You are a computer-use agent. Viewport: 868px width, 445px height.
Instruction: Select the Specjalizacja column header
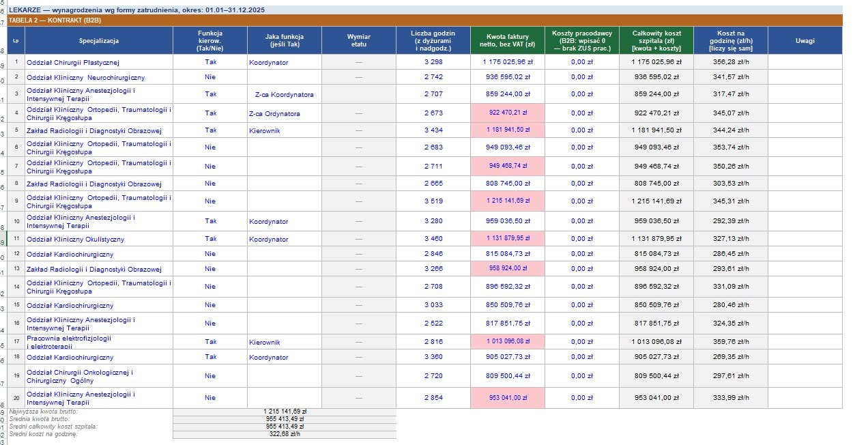click(x=99, y=41)
